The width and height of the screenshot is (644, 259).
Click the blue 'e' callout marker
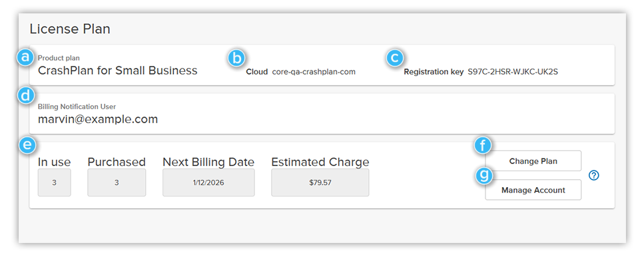coord(27,145)
